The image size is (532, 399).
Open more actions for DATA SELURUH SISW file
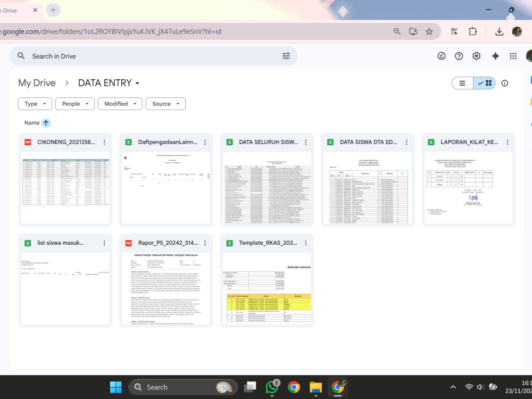click(306, 142)
